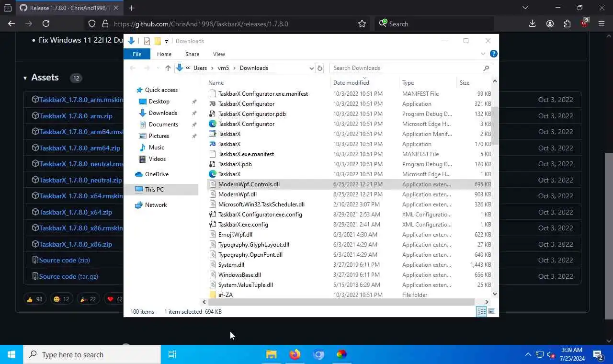613x364 pixels.
Task: Click the chevron between vm5 and Downloads
Action: [x=235, y=68]
